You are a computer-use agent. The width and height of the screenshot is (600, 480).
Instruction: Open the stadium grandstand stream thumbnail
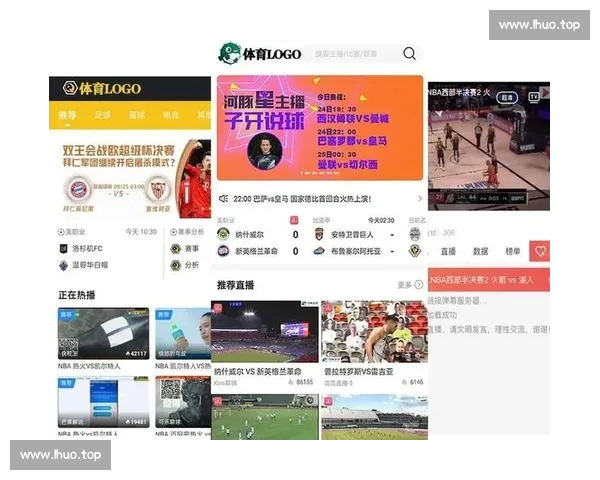[x=374, y=417]
